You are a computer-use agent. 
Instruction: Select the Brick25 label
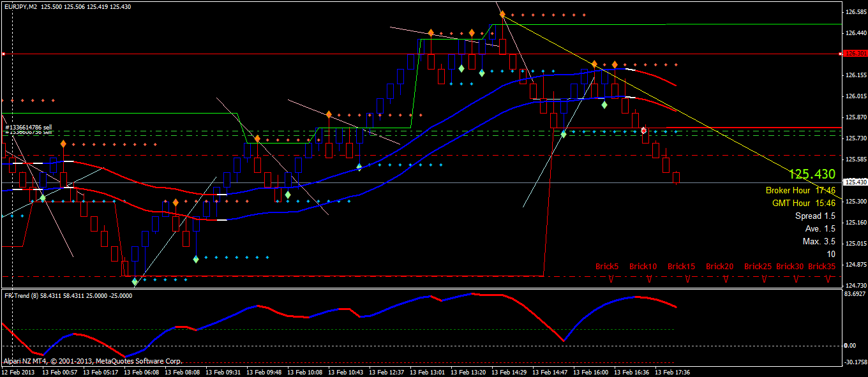(758, 266)
